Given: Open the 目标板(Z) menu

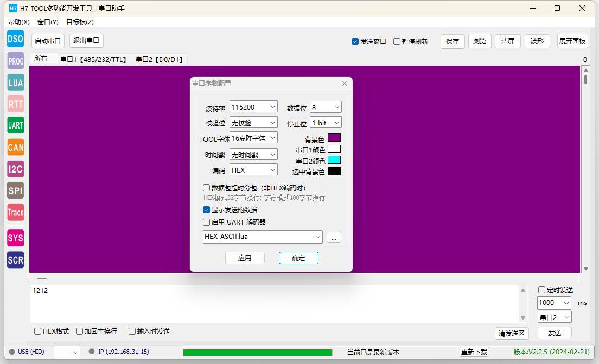Looking at the screenshot, I should point(80,22).
